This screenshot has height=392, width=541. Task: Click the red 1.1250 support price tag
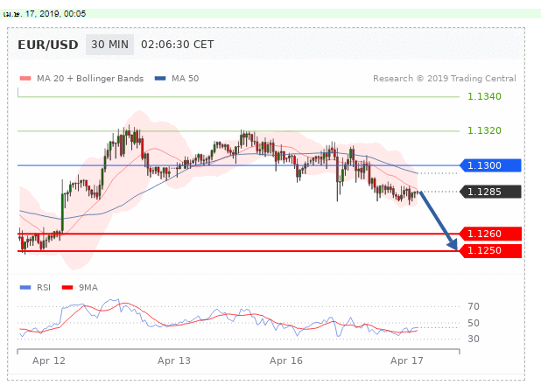(490, 250)
